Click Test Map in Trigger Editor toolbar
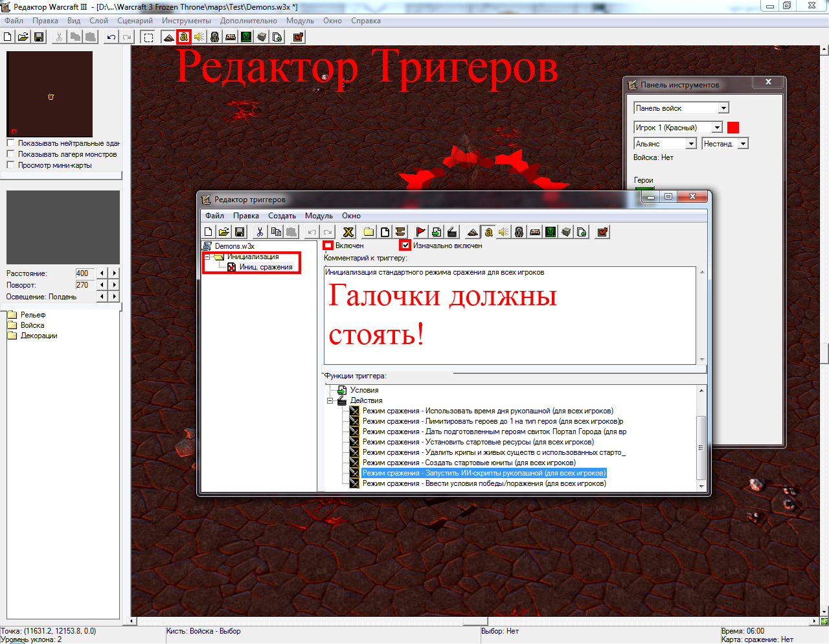 [602, 232]
